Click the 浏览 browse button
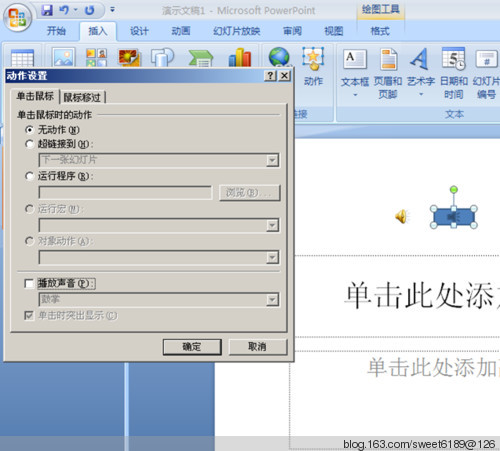The height and width of the screenshot is (451, 500). [250, 193]
